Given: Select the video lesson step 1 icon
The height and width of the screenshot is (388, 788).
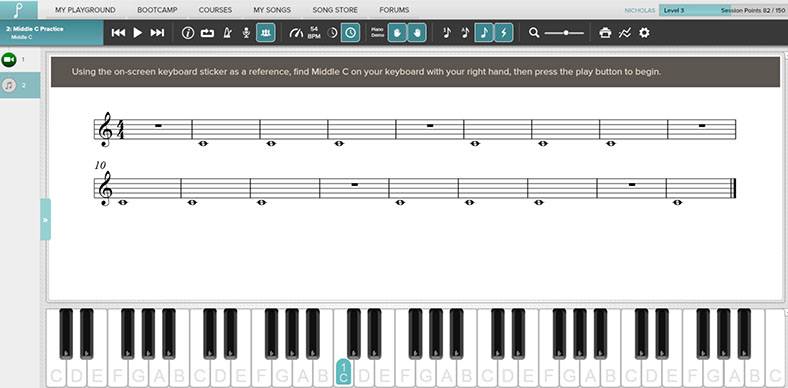Looking at the screenshot, I should 9,60.
